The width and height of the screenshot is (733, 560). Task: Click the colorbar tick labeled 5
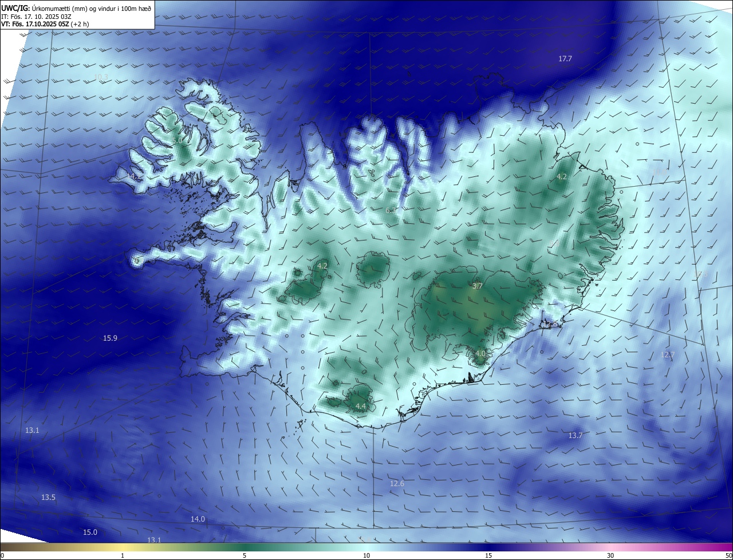click(245, 555)
